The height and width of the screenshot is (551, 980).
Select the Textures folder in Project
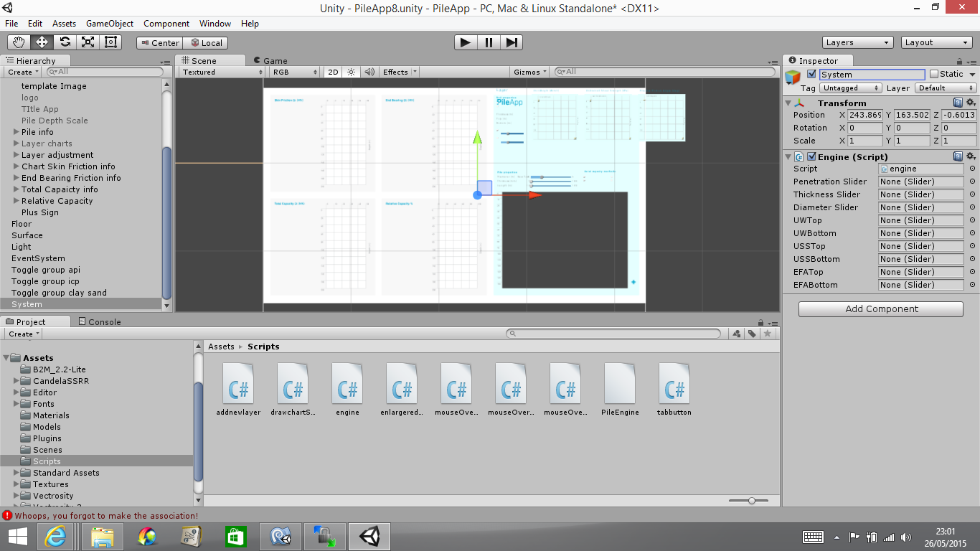click(50, 484)
